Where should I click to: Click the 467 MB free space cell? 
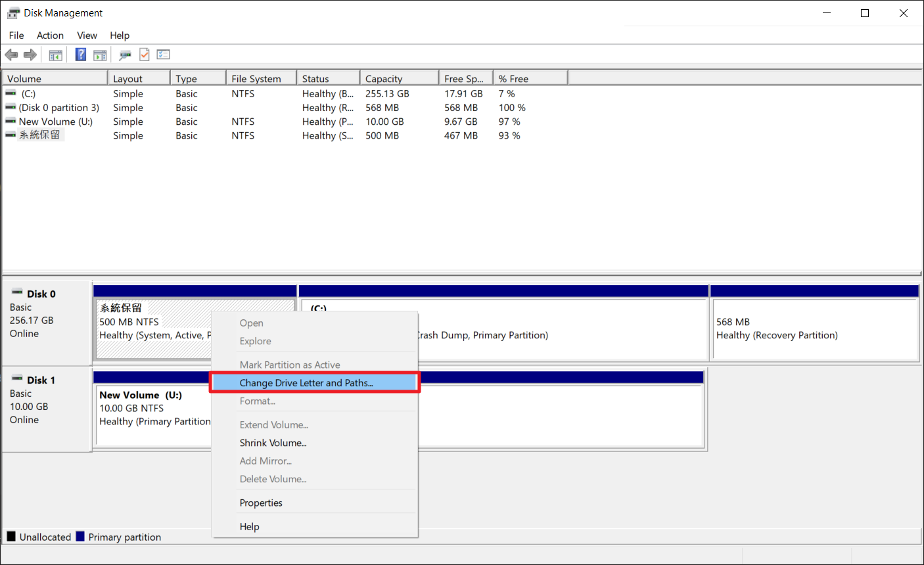click(x=461, y=135)
